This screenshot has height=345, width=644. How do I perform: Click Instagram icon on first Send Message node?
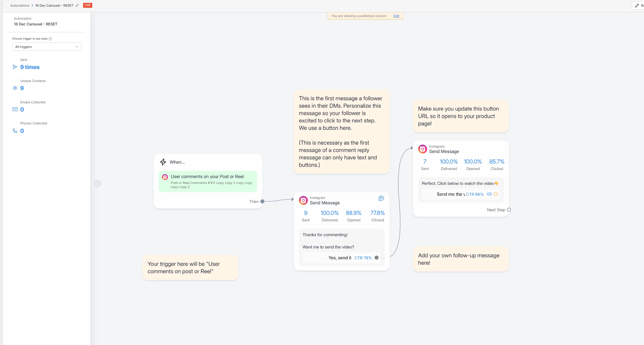click(x=303, y=200)
